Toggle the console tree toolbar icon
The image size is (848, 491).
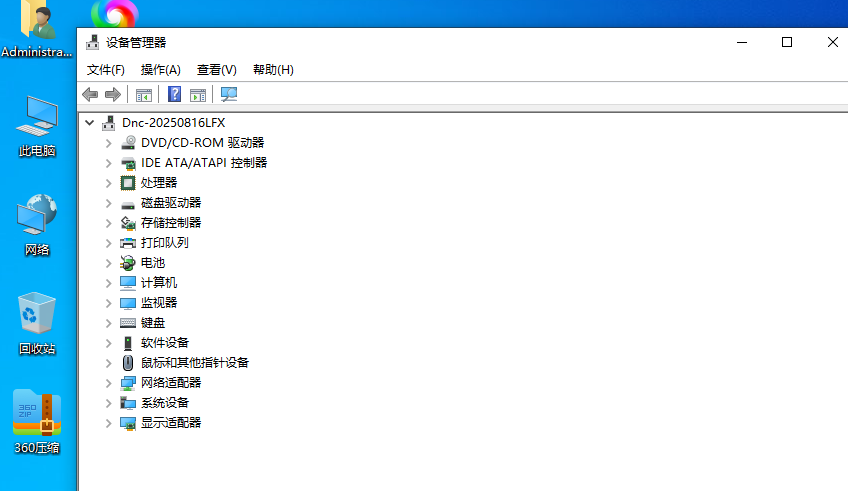point(143,95)
